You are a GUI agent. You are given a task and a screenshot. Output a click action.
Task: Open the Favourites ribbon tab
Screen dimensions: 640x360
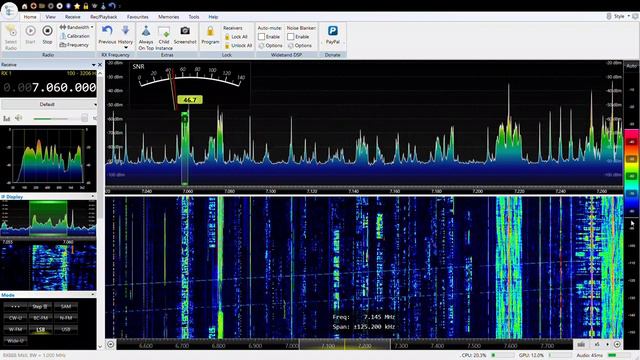click(138, 17)
